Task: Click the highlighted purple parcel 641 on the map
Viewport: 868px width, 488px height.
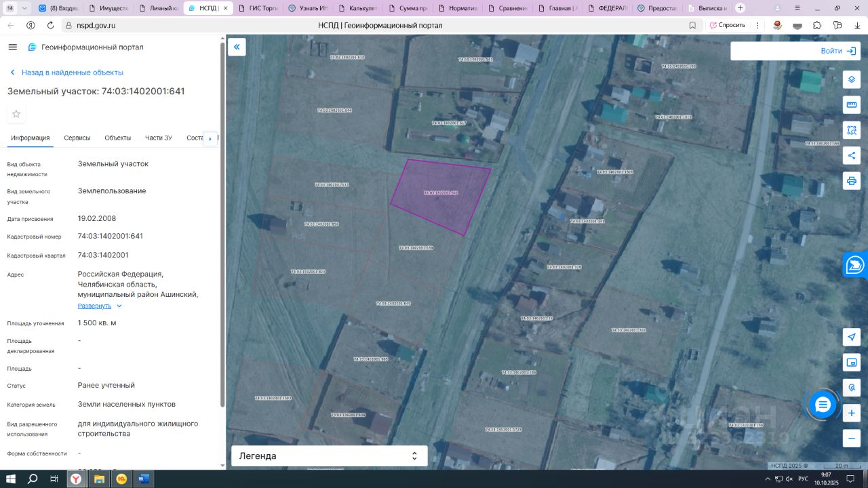Action: (441, 197)
